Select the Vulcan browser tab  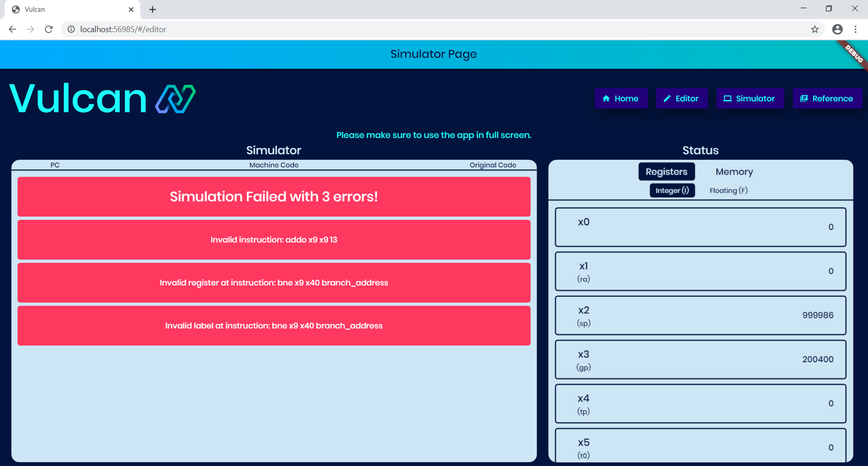[72, 10]
